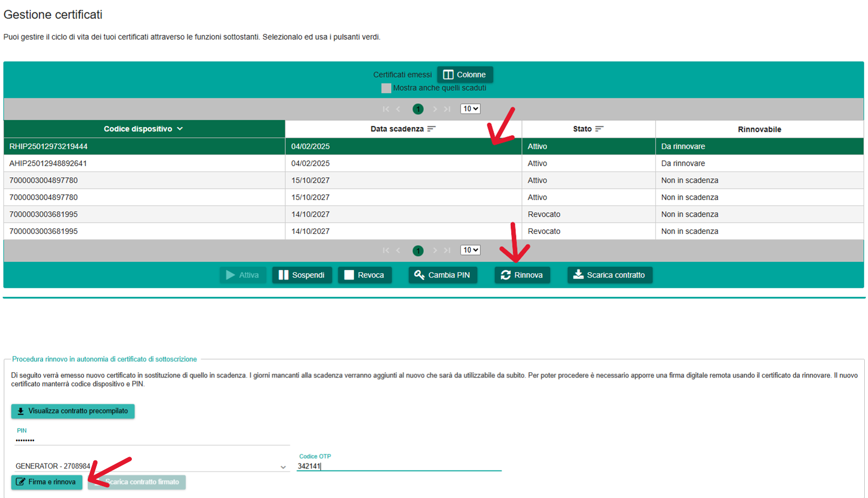Click into the Codice OTP field
The height and width of the screenshot is (498, 868).
pyautogui.click(x=399, y=466)
